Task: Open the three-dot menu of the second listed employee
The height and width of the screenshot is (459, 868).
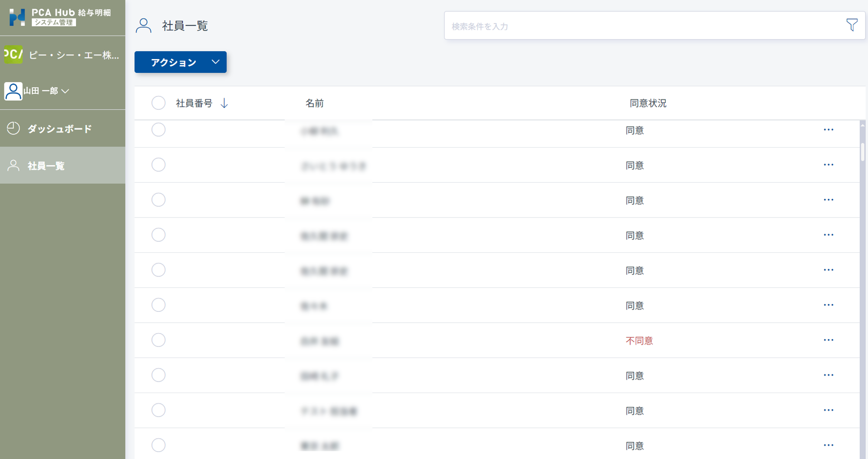Action: (829, 165)
